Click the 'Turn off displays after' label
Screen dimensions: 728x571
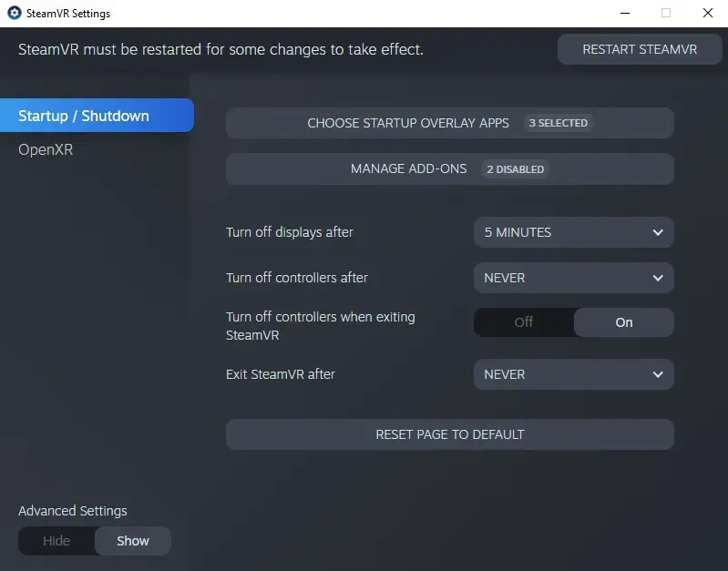pyautogui.click(x=289, y=232)
